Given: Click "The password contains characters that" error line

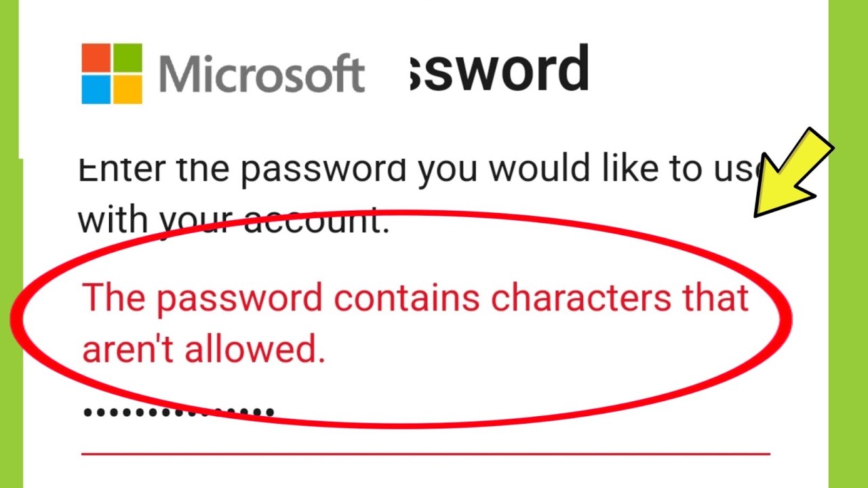Looking at the screenshot, I should click(414, 299).
